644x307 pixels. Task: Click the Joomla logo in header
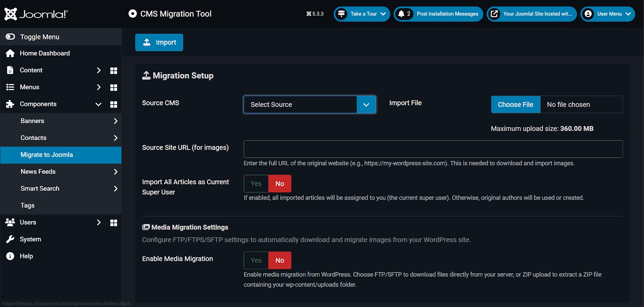36,14
